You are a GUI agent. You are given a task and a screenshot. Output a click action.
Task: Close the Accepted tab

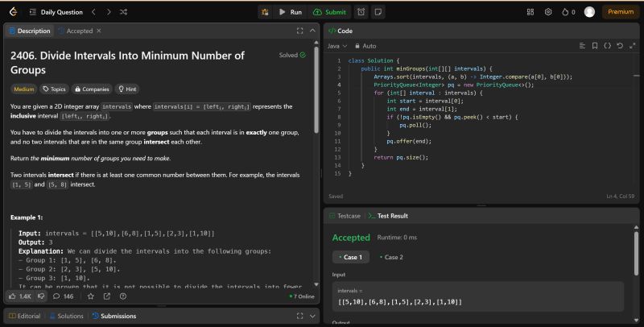click(98, 31)
